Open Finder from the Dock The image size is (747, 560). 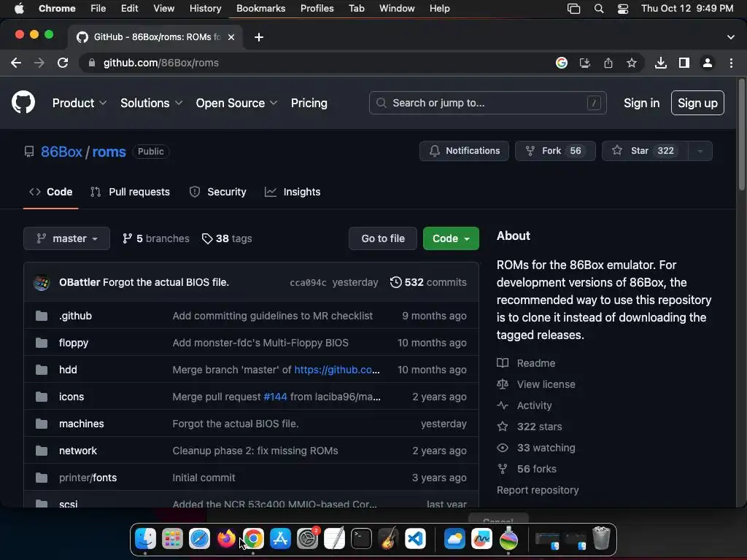pyautogui.click(x=145, y=539)
